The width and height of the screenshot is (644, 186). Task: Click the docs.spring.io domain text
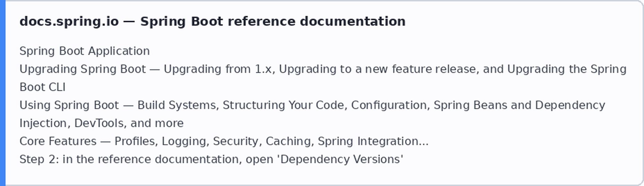(69, 21)
